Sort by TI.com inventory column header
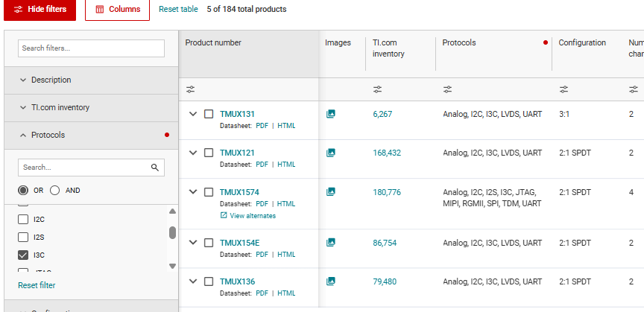The image size is (644, 312). coord(388,48)
